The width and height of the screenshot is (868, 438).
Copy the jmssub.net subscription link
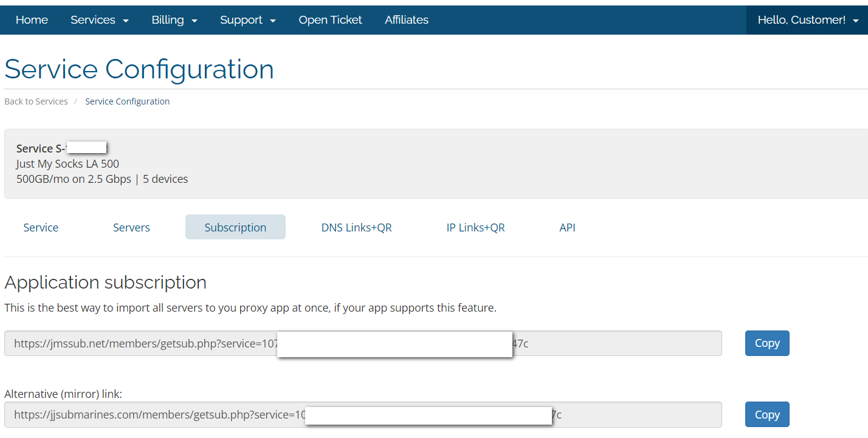coord(767,343)
